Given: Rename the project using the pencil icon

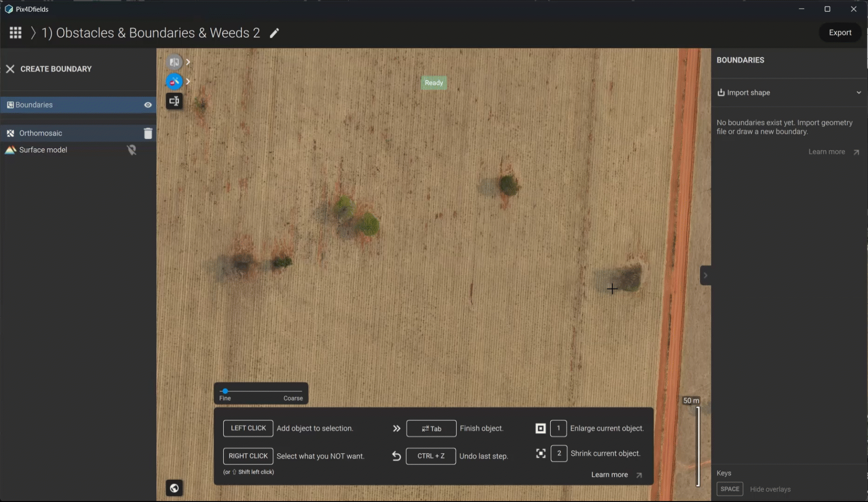Looking at the screenshot, I should (x=274, y=33).
